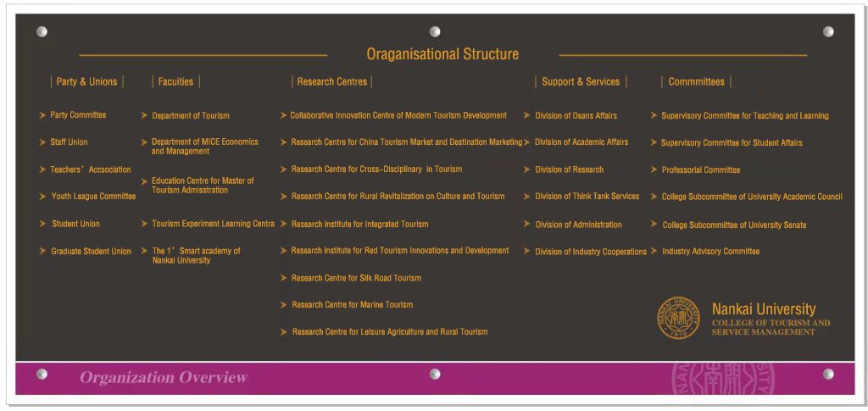This screenshot has height=411, width=868.
Task: Select Graduate Student Union entry
Action: tap(92, 251)
